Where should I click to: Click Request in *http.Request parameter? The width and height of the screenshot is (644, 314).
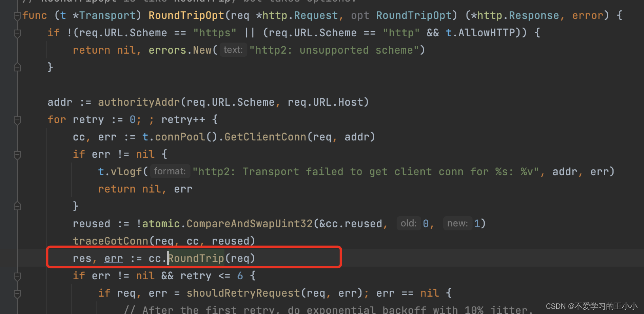tap(316, 15)
